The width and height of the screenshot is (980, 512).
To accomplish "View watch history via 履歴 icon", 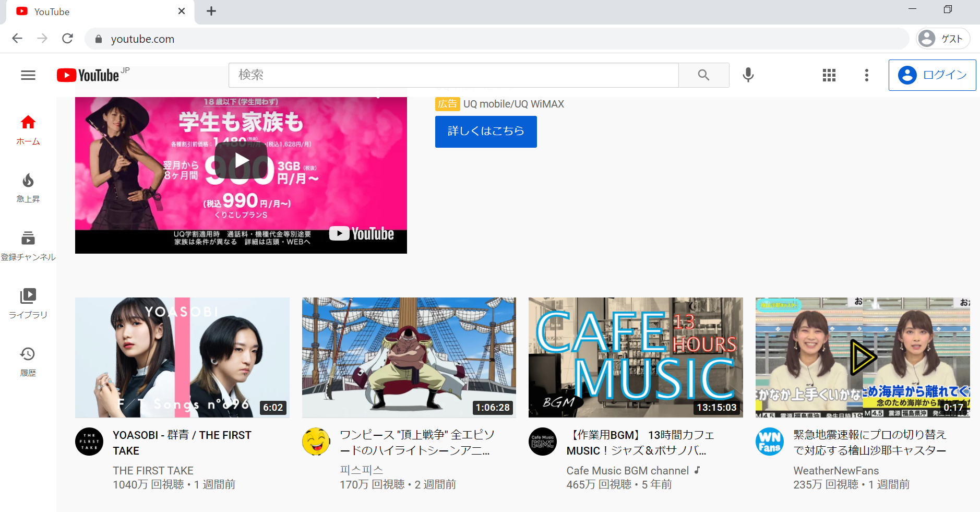I will click(28, 360).
